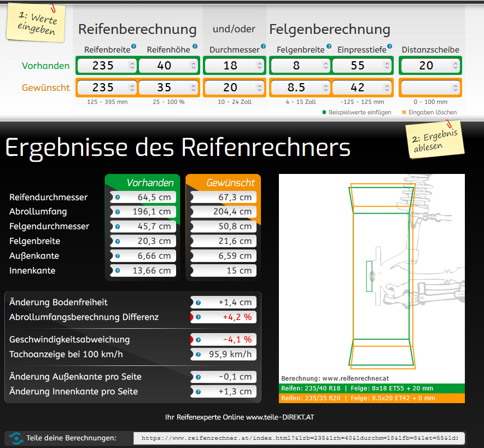Open the help icon beside Durchmesser
The image size is (484, 448).
264,47
